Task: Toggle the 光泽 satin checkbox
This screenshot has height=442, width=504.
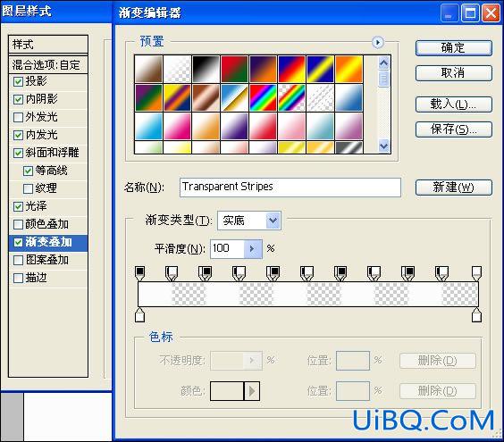Action: click(x=19, y=206)
